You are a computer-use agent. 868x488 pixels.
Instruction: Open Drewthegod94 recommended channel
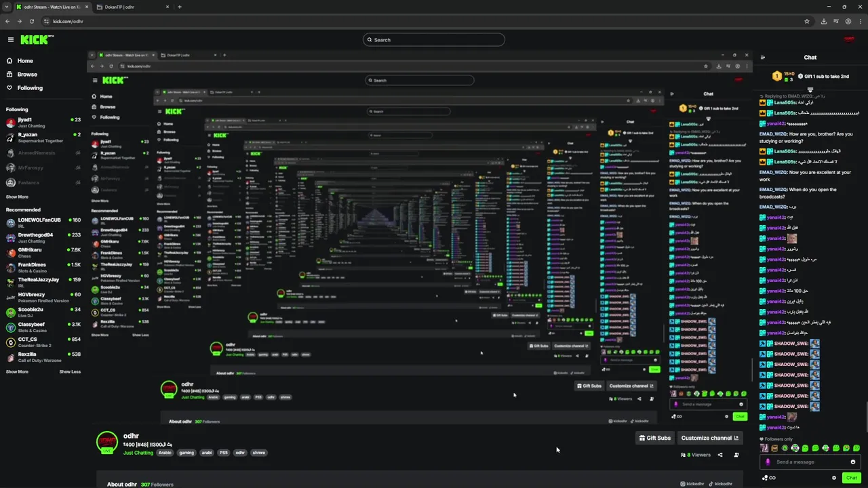(43, 237)
